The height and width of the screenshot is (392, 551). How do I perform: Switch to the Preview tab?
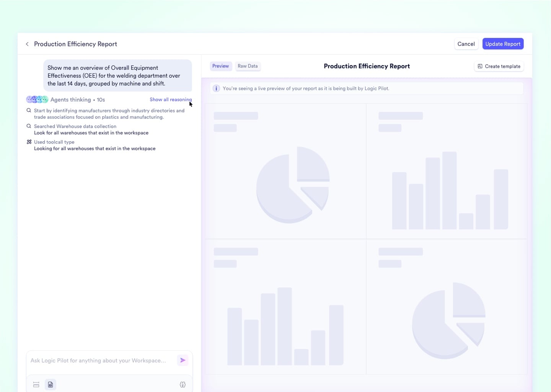pos(220,66)
